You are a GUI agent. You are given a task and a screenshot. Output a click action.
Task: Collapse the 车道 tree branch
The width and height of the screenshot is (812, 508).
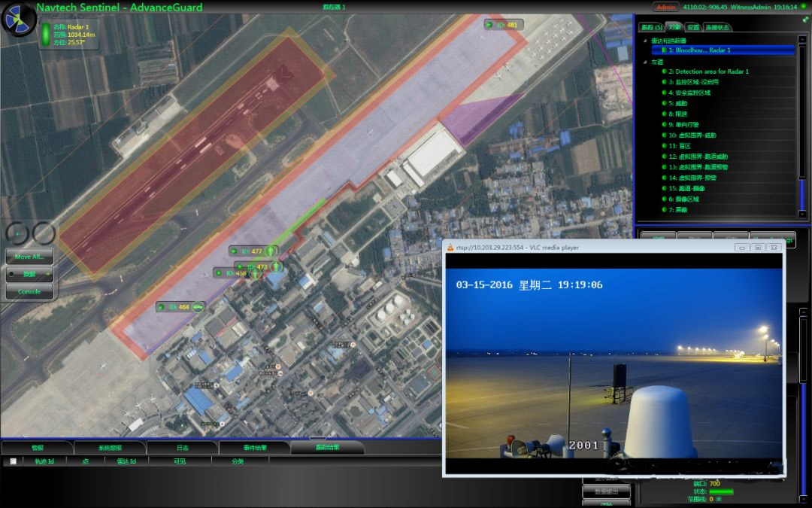644,60
